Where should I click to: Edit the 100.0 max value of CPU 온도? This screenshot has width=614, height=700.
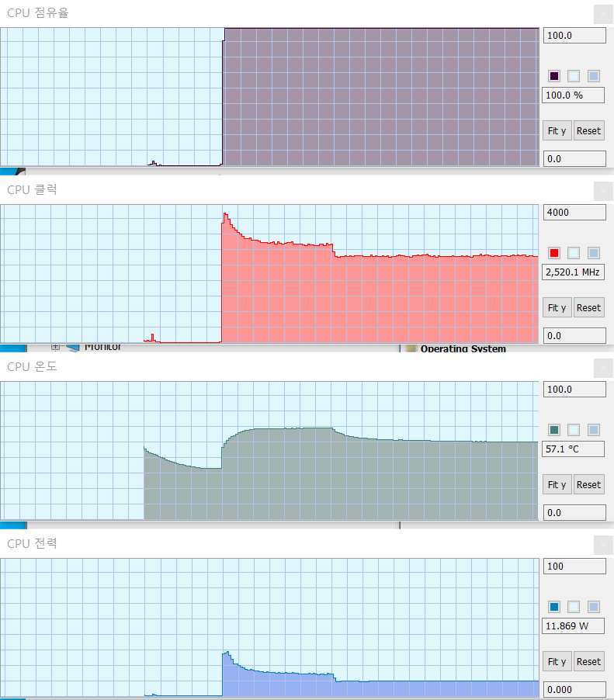pyautogui.click(x=574, y=389)
